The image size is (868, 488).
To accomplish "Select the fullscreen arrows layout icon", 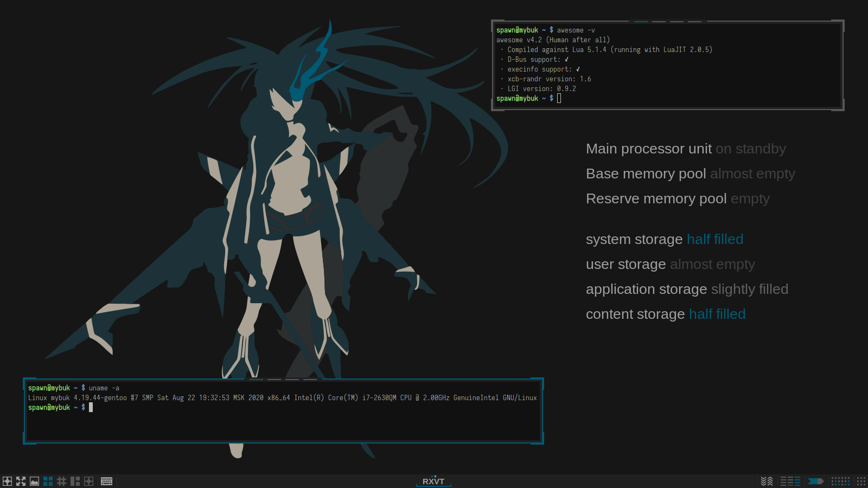I will pos(21,481).
